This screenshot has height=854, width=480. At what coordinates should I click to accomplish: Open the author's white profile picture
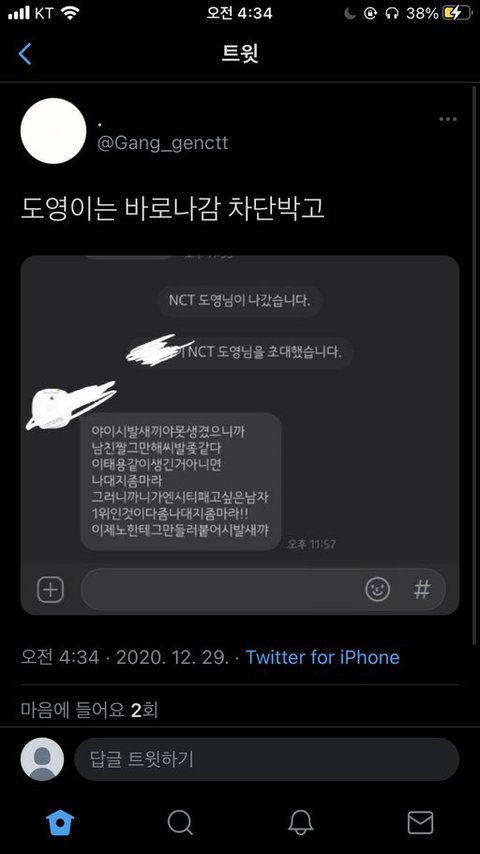pos(53,131)
